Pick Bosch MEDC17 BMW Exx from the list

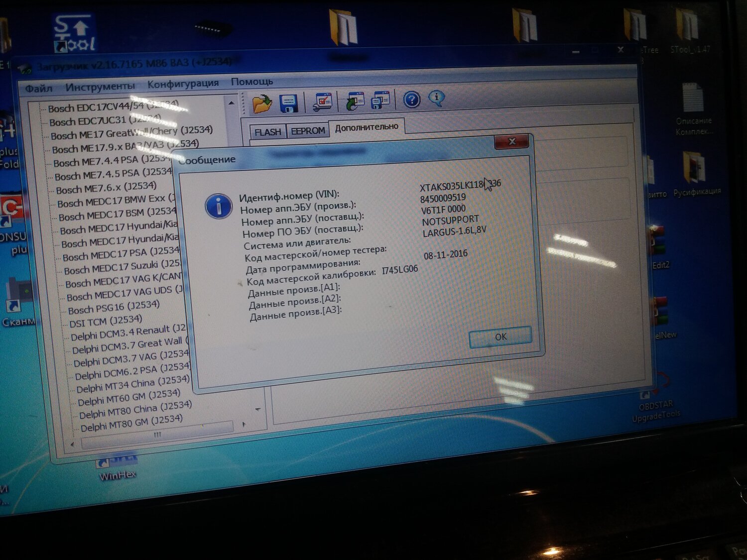click(117, 201)
